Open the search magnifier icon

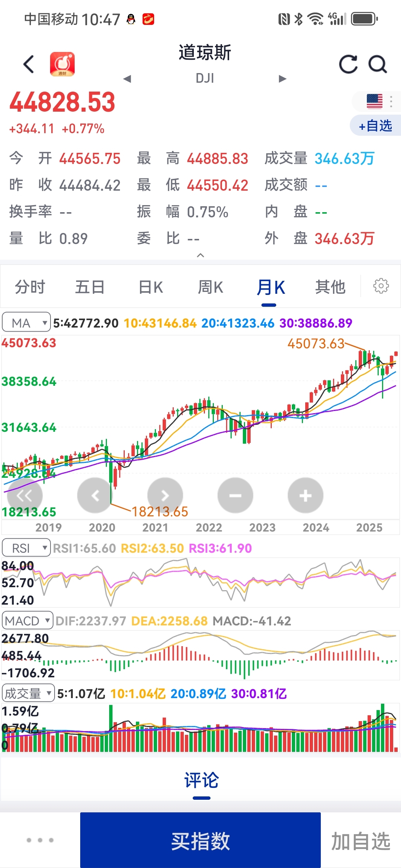click(x=378, y=64)
